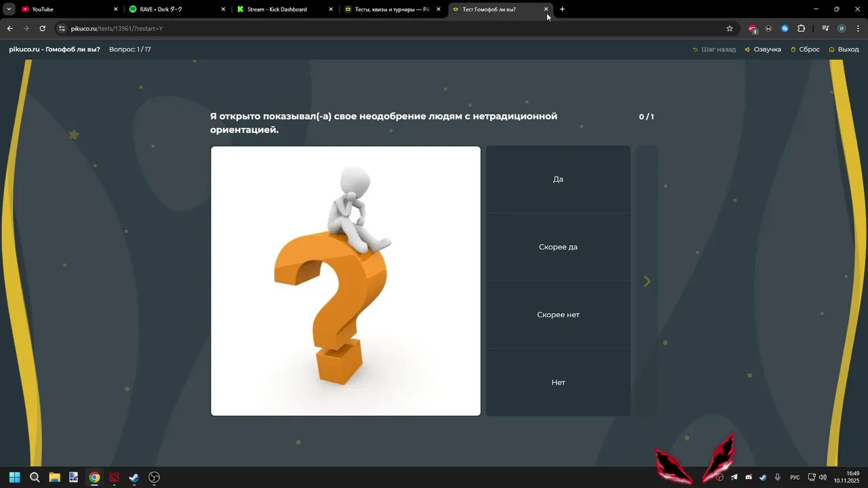Open the round W extension icon
Image resolution: width=868 pixels, height=488 pixels.
(x=768, y=28)
